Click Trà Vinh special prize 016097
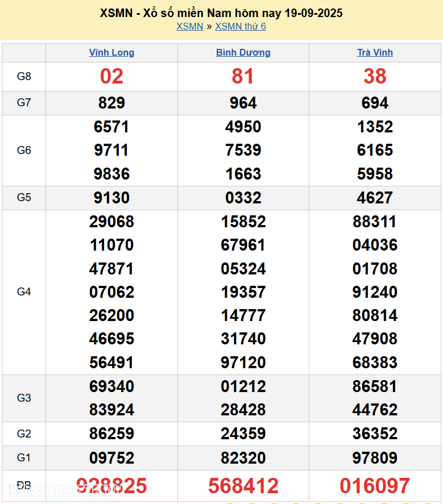443x504 pixels. tap(375, 486)
